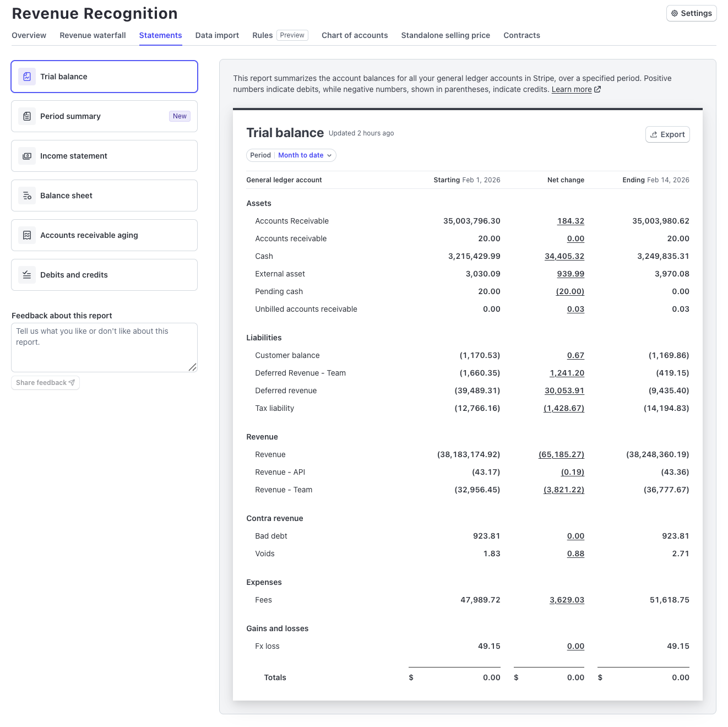Viewport: 728px width, 727px height.
Task: Select the Accounts receivable aging report icon
Action: click(x=27, y=235)
